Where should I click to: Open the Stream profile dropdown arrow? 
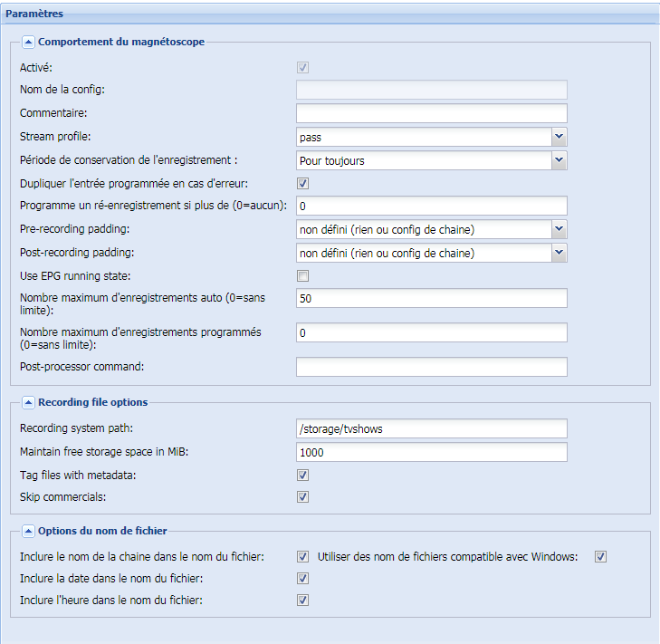point(559,137)
